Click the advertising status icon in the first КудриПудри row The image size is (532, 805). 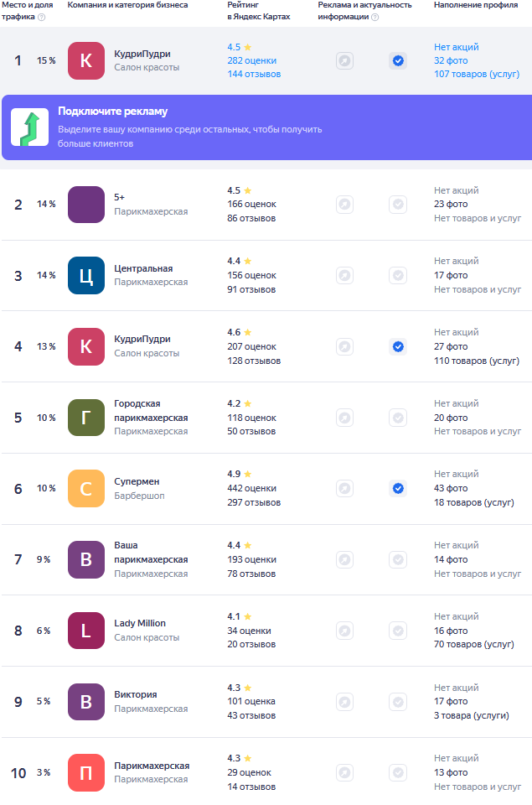pos(344,61)
